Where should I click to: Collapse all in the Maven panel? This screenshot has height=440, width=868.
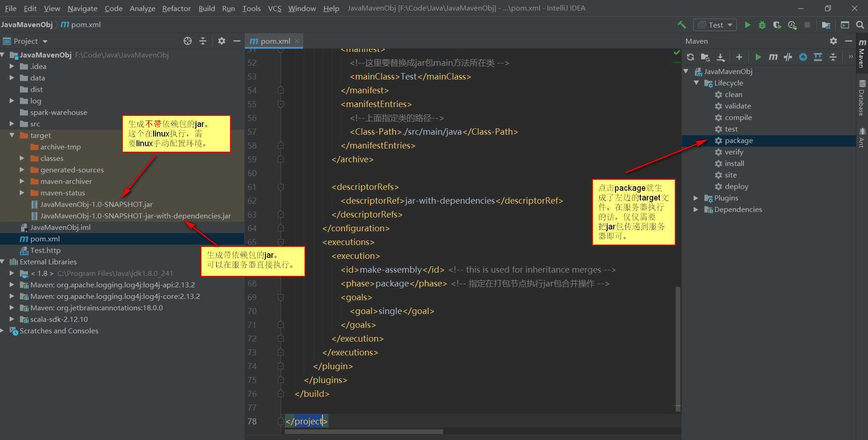(x=833, y=57)
